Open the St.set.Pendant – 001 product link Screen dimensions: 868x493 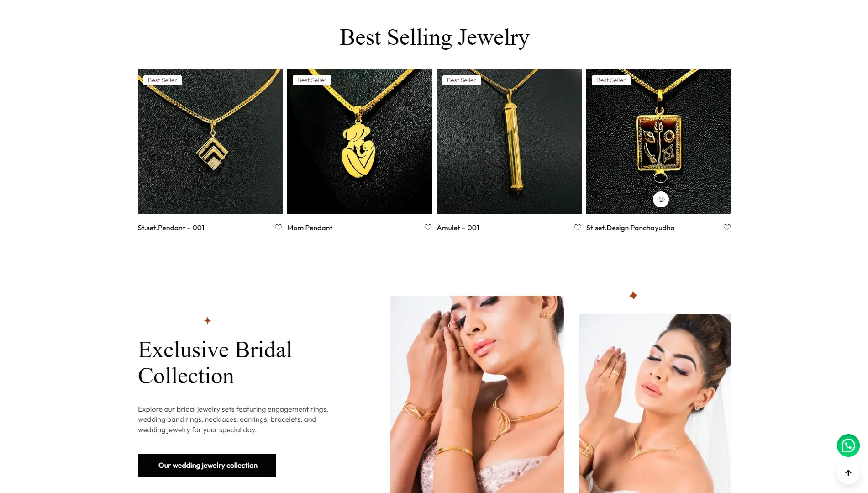[x=171, y=228]
